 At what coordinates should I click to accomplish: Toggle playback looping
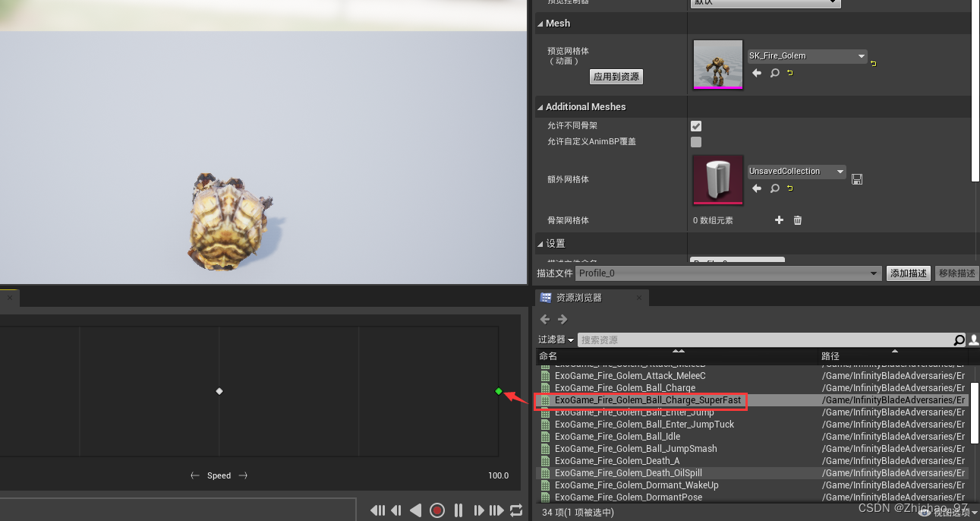tap(517, 510)
